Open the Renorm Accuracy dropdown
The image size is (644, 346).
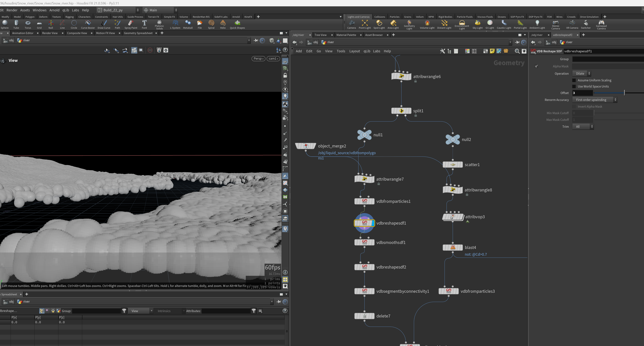click(x=595, y=100)
